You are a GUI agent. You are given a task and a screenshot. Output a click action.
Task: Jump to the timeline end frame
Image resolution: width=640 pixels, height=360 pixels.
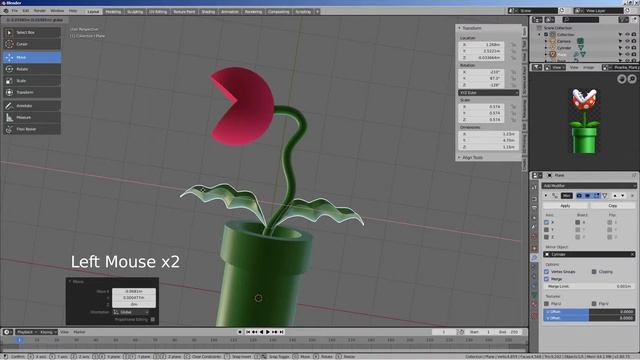[x=281, y=332]
